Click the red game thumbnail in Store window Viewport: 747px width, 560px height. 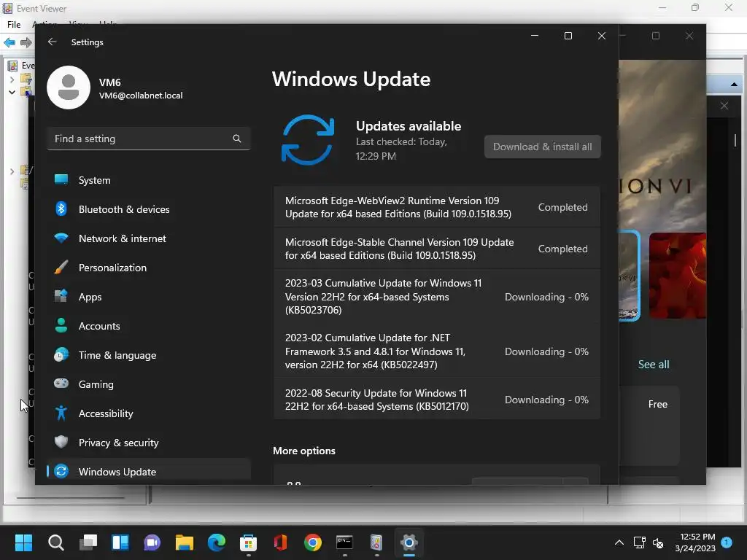coord(678,276)
